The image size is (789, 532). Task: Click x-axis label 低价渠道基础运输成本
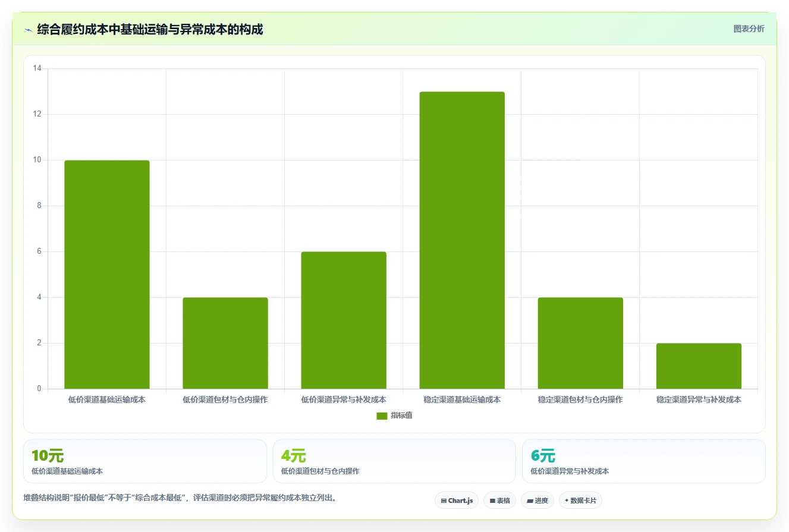tap(107, 399)
